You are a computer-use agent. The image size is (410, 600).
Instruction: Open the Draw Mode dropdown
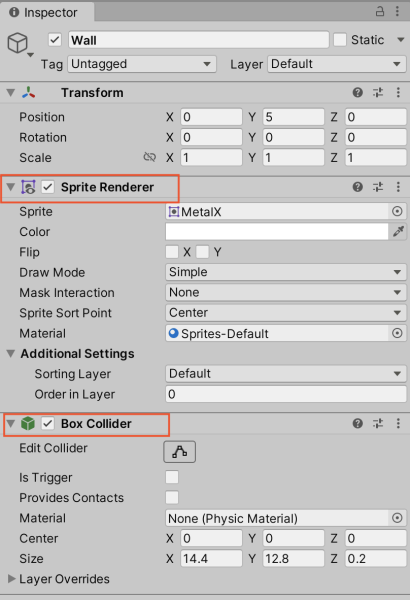click(x=286, y=272)
